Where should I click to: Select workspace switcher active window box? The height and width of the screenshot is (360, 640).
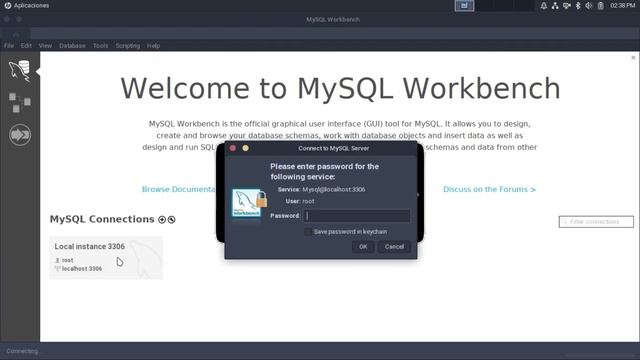coord(464,6)
